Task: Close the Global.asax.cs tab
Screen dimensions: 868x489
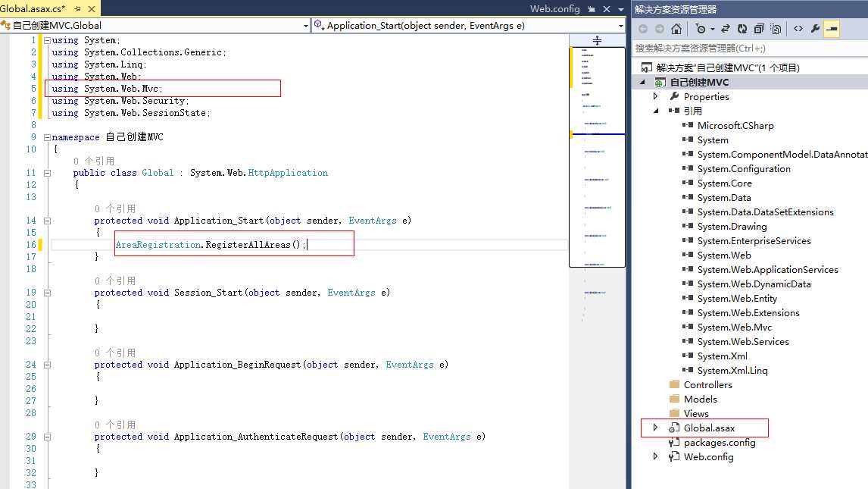Action: (x=92, y=9)
